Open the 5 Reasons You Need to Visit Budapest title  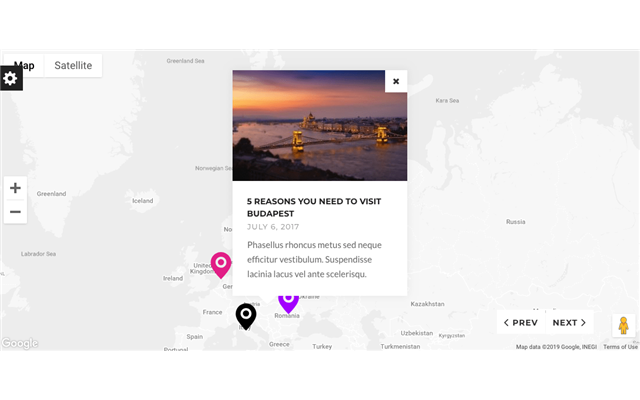pos(314,207)
